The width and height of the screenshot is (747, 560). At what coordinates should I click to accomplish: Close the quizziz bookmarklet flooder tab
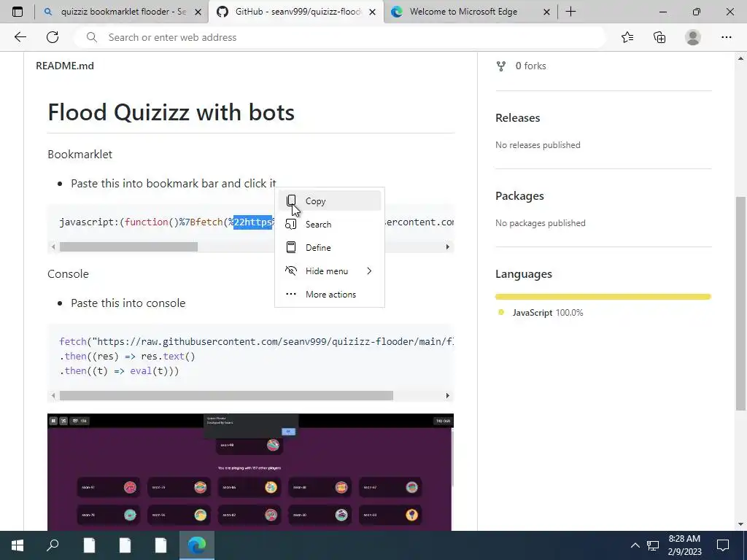198,12
